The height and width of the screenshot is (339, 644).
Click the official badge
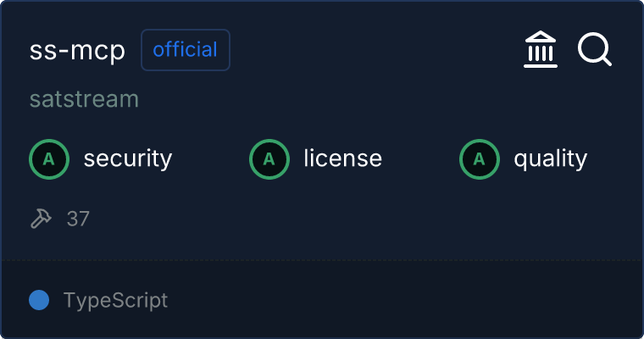coord(186,50)
